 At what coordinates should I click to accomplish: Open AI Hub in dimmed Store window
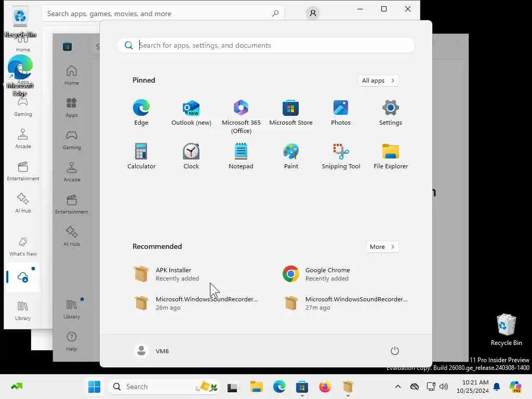tap(72, 236)
